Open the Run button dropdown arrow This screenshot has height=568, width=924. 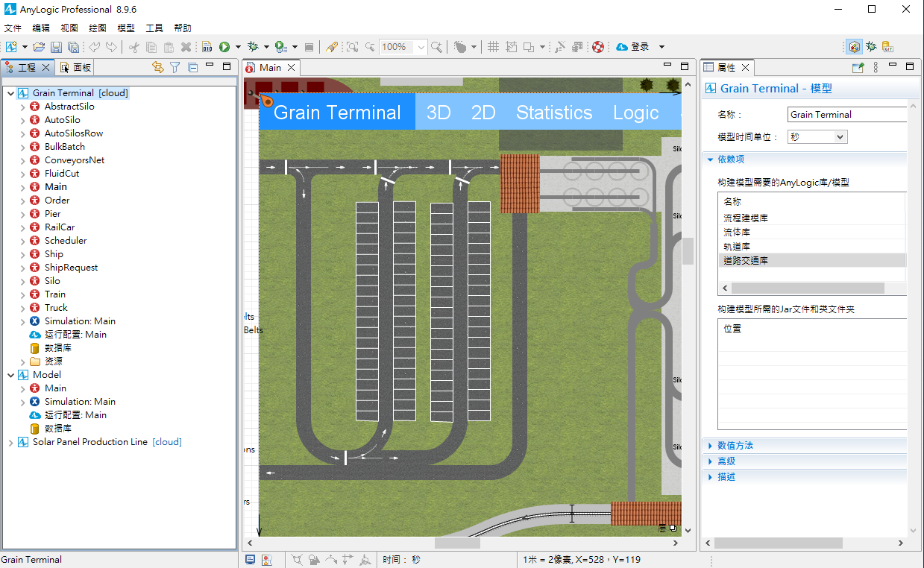[238, 47]
